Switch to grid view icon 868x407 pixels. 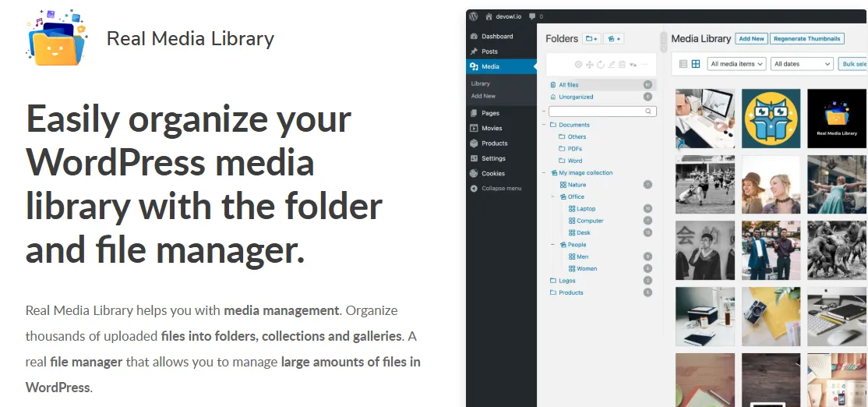(x=696, y=64)
